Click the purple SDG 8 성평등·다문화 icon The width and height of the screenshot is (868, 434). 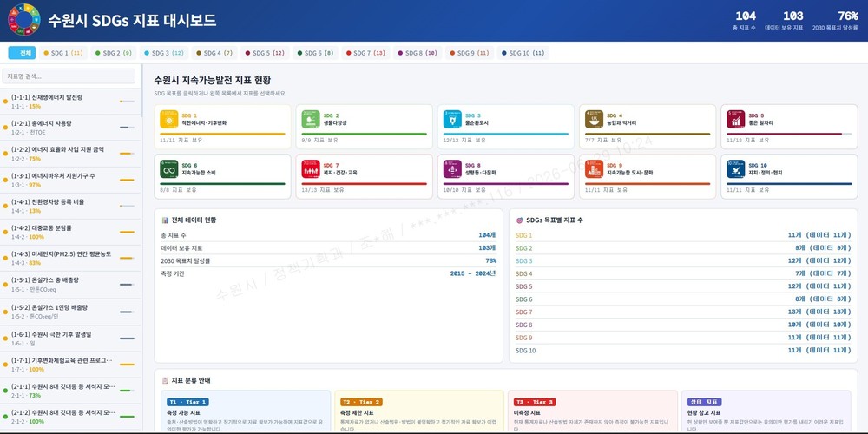point(452,169)
